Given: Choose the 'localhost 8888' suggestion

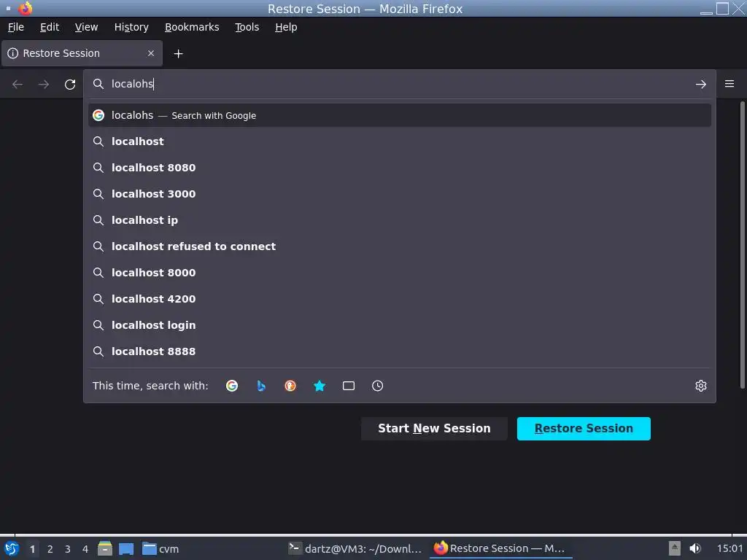Looking at the screenshot, I should pos(399,351).
